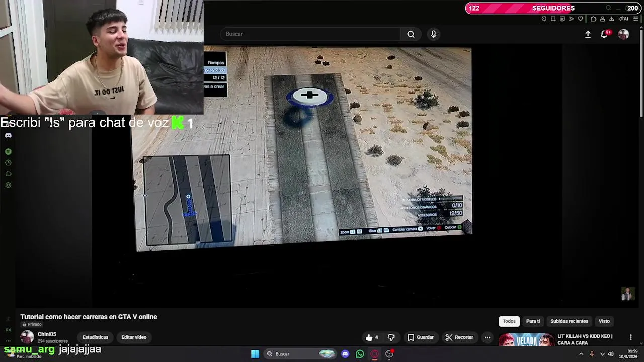Open the LIT KILLAH VS KIDD KEO thumbnail
644x362 pixels.
pos(526,340)
